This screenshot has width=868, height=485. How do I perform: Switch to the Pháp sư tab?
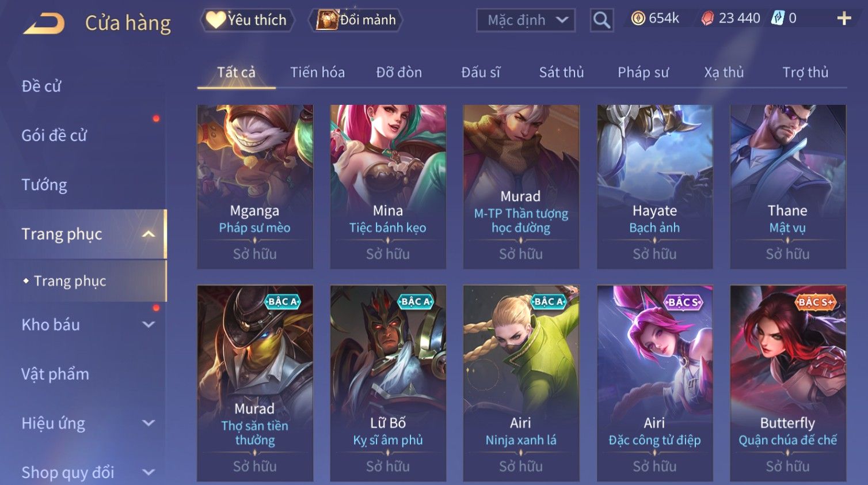point(643,72)
